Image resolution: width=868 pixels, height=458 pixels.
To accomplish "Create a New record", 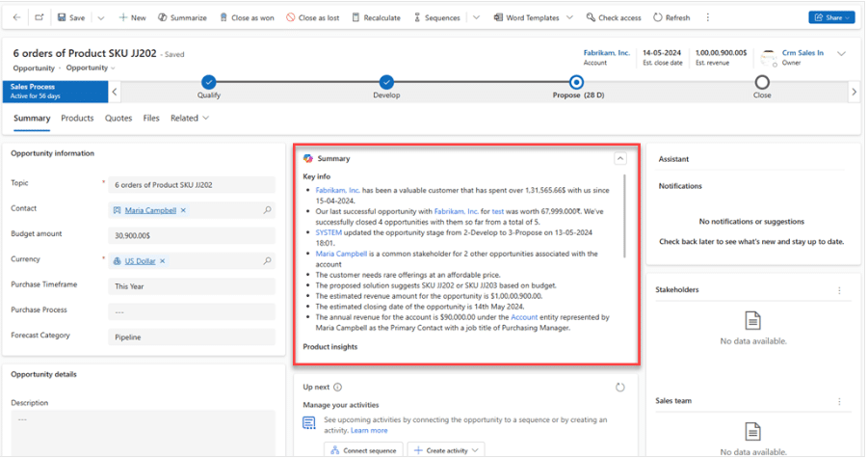I will (x=132, y=17).
